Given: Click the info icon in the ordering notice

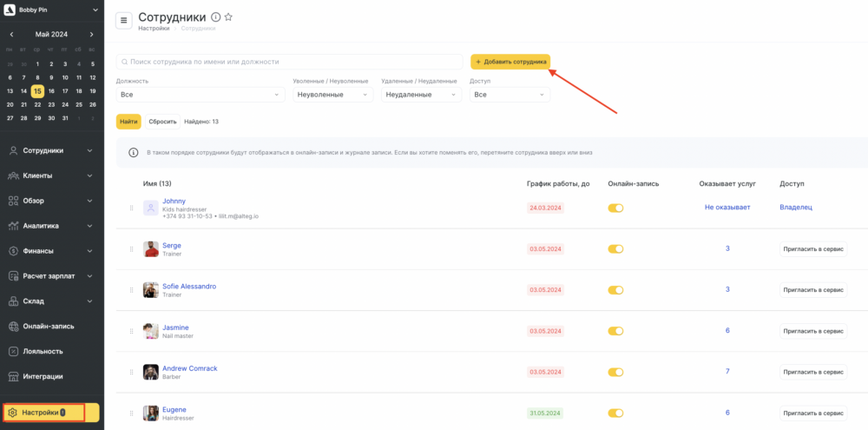Looking at the screenshot, I should click(x=134, y=152).
